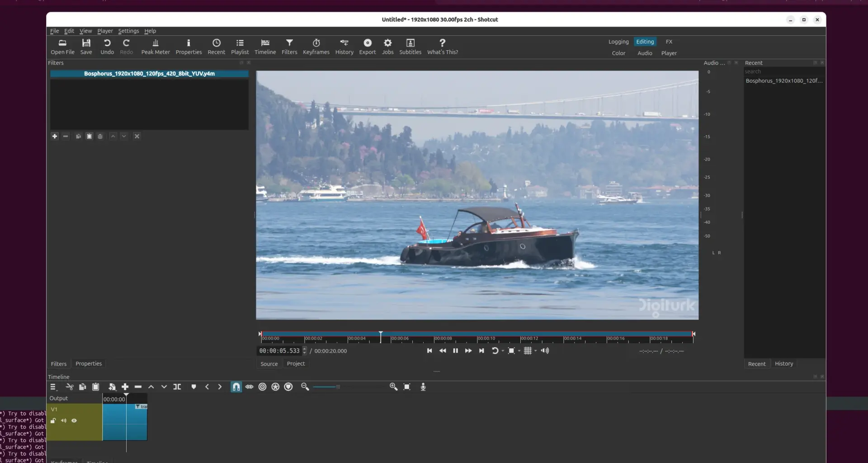Screen dimensions: 868x463
Task: Switch to Audio layout mode
Action: tap(645, 53)
